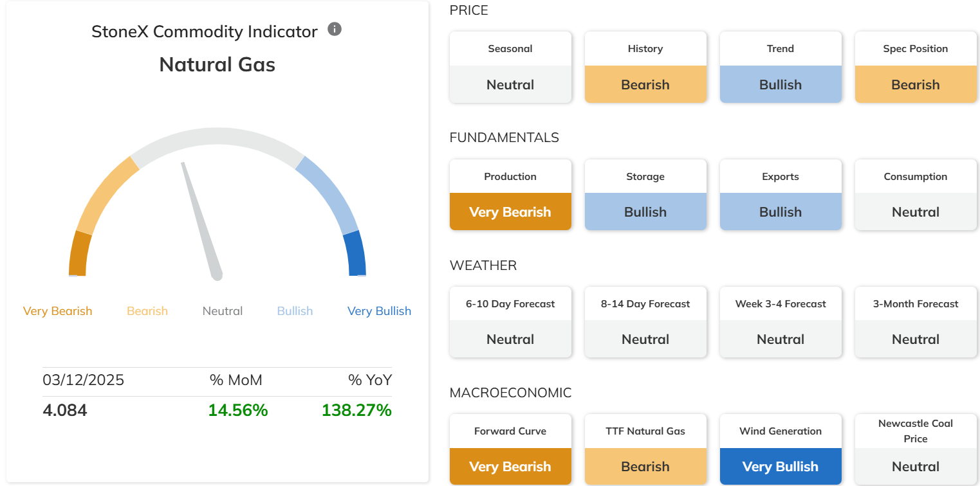Open the History indicator card
The width and height of the screenshot is (980, 486).
click(645, 67)
